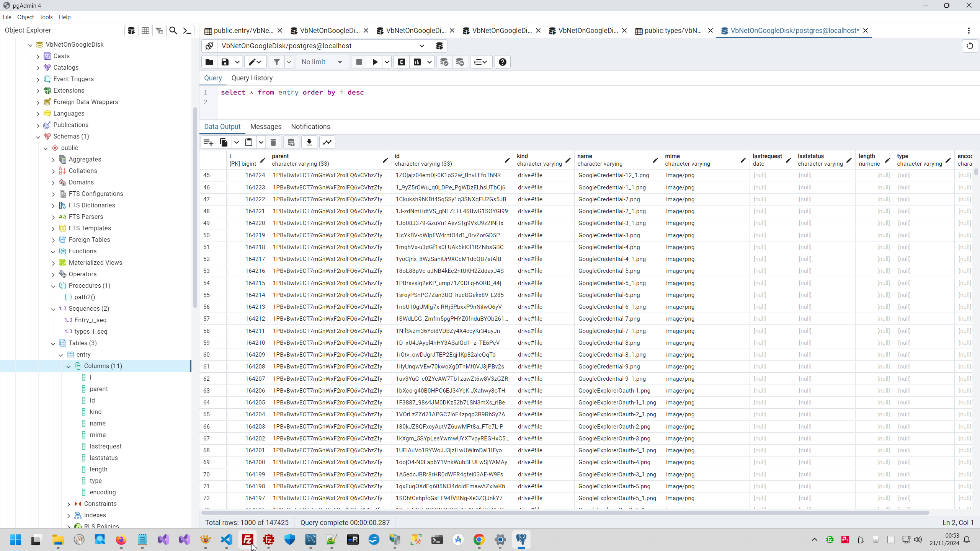Open the PSQL tool terminal icon

[187, 31]
